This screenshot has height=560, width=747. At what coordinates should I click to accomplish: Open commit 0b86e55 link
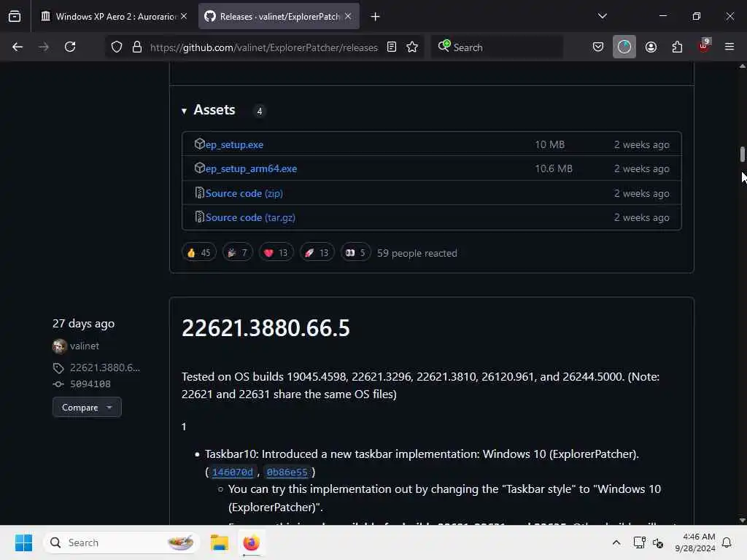click(x=287, y=472)
